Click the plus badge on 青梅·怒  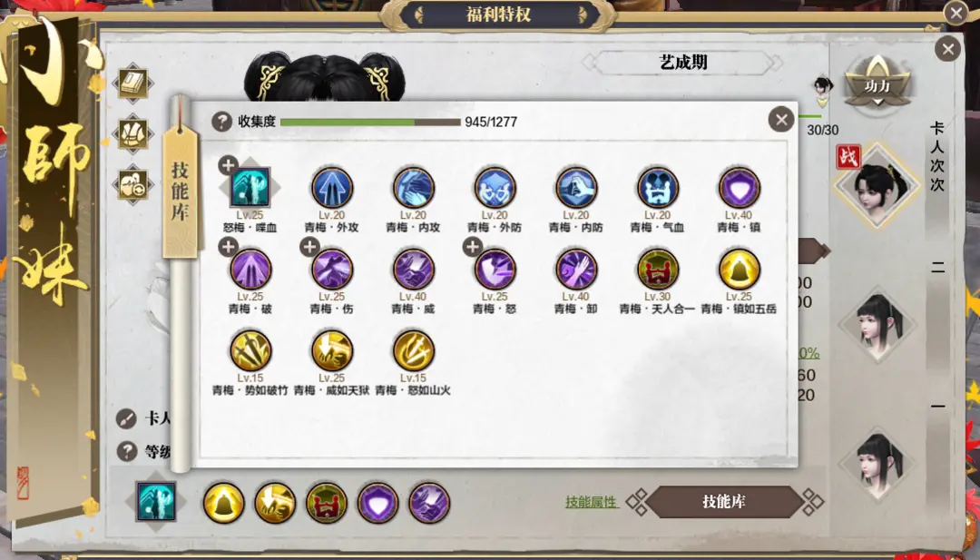[x=473, y=247]
